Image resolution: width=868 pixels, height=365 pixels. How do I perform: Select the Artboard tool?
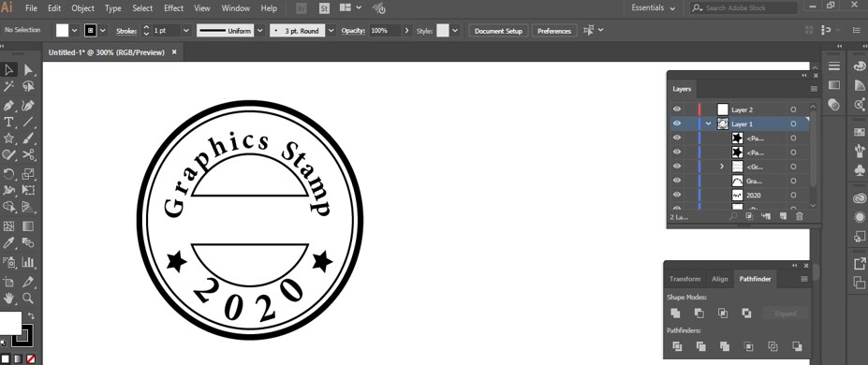tap(8, 282)
